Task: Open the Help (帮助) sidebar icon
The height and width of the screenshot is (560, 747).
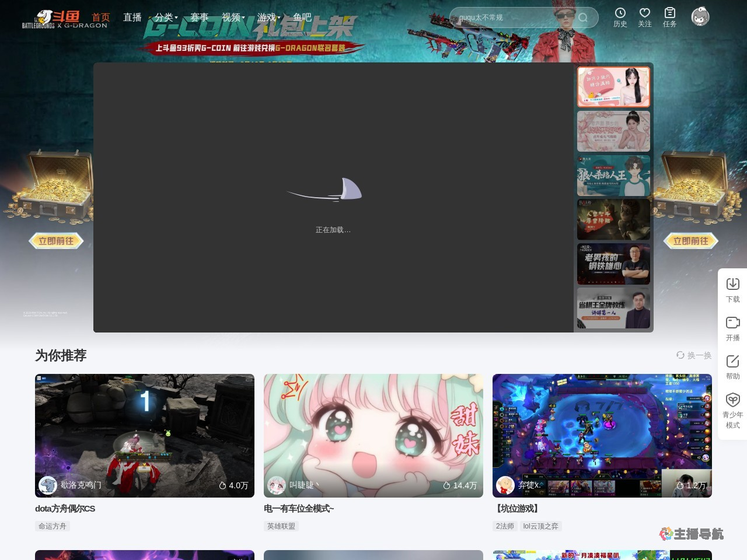Action: pyautogui.click(x=732, y=362)
